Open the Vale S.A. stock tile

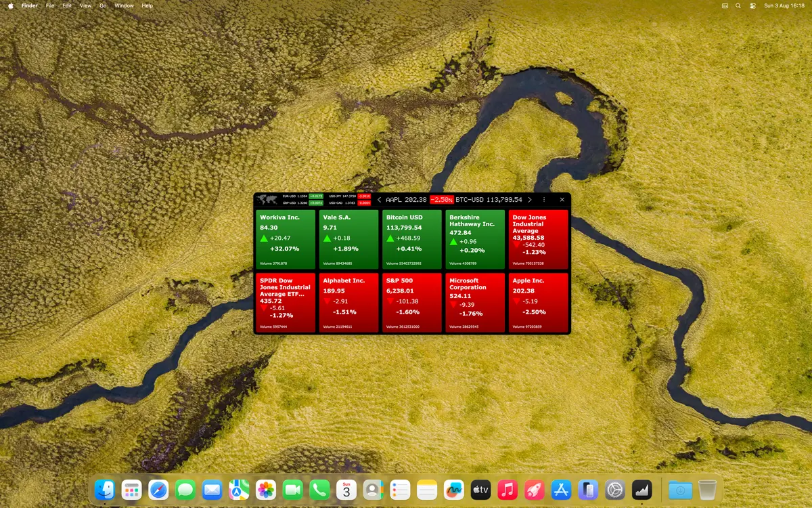348,240
